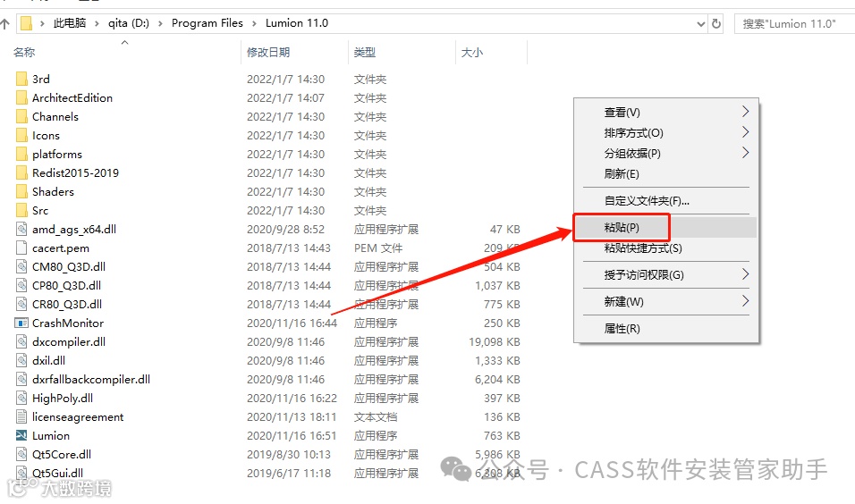Click the CrashMonitor application icon

click(x=21, y=323)
